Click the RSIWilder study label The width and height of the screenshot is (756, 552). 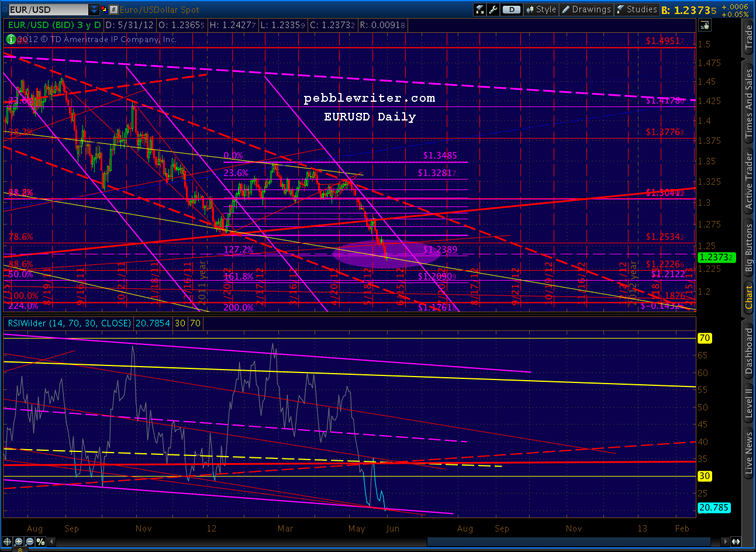point(69,323)
